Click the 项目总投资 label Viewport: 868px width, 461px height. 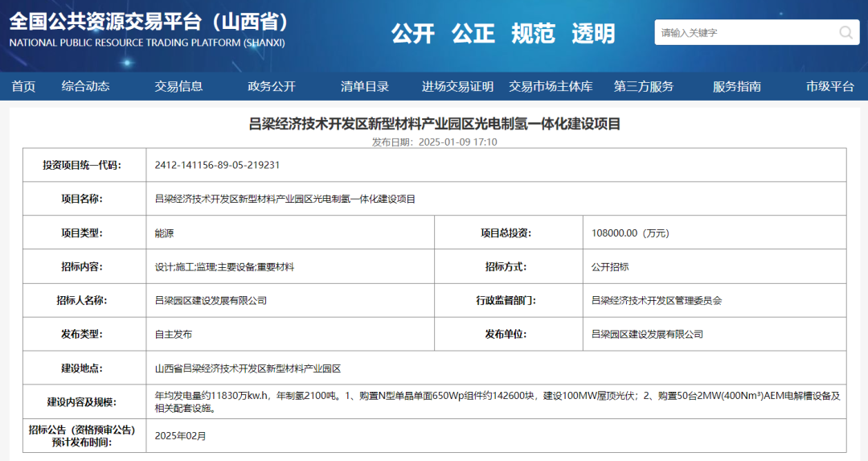tap(506, 233)
